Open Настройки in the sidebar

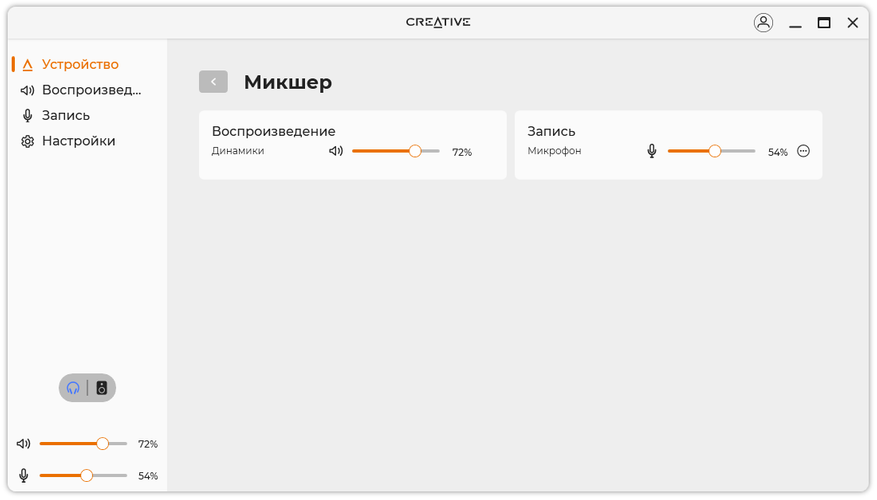[x=78, y=141]
